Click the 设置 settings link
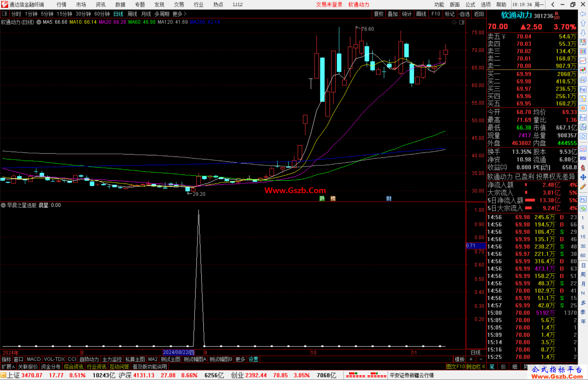 (x=253, y=359)
